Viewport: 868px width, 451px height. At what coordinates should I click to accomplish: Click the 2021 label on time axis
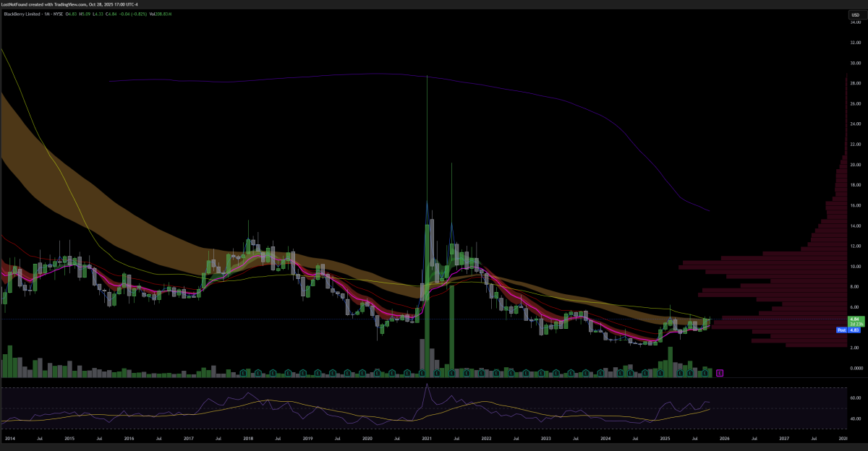coord(427,439)
